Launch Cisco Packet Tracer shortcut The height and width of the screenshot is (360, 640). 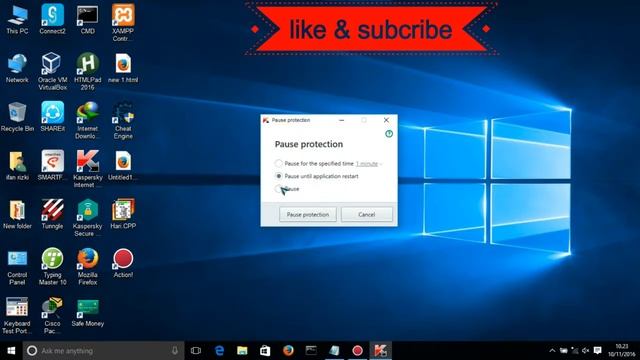pyautogui.click(x=52, y=315)
